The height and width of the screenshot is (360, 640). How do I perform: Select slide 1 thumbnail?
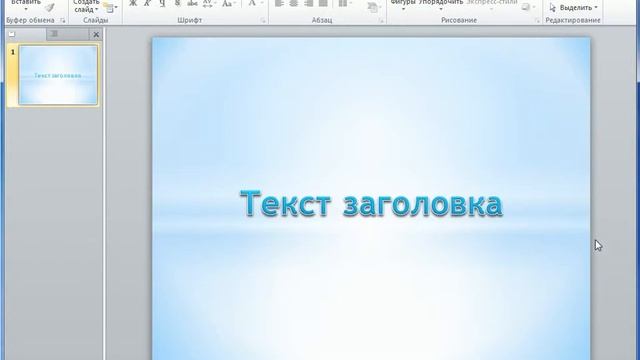58,75
